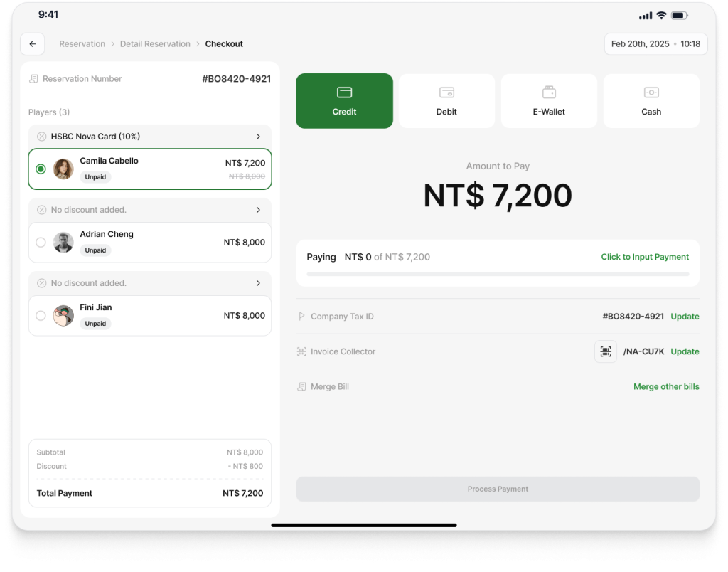Screen dimensions: 728x572
Task: Click the Invoice Collector barcode label icon
Action: (x=301, y=351)
